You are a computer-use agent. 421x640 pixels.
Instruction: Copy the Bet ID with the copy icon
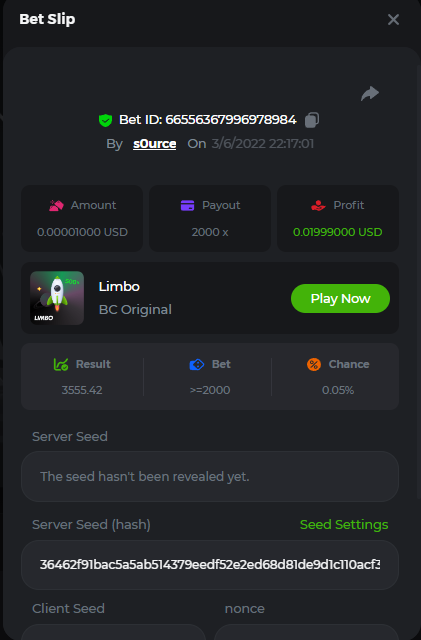[312, 120]
